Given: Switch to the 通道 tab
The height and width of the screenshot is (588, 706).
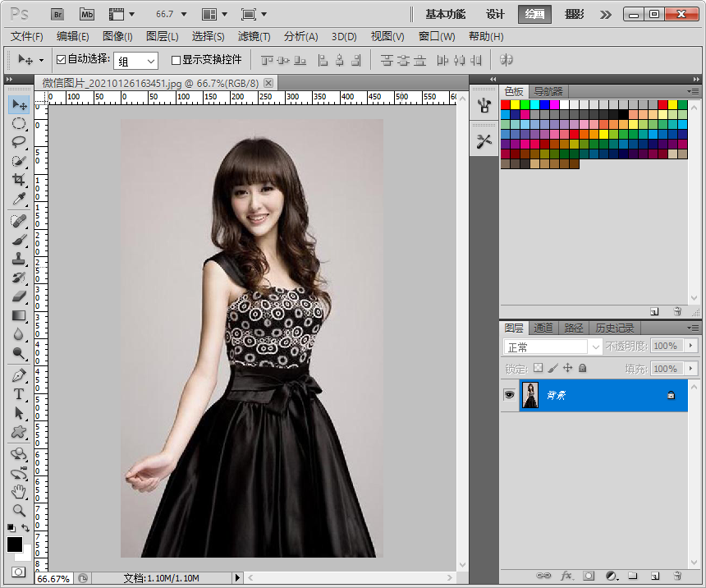Looking at the screenshot, I should click(x=543, y=328).
